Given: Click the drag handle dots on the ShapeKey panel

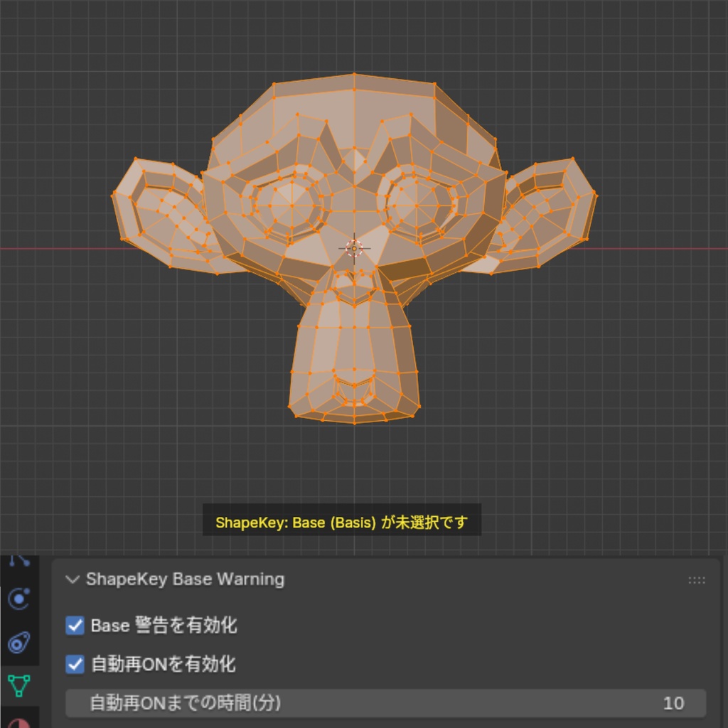Looking at the screenshot, I should 695,579.
